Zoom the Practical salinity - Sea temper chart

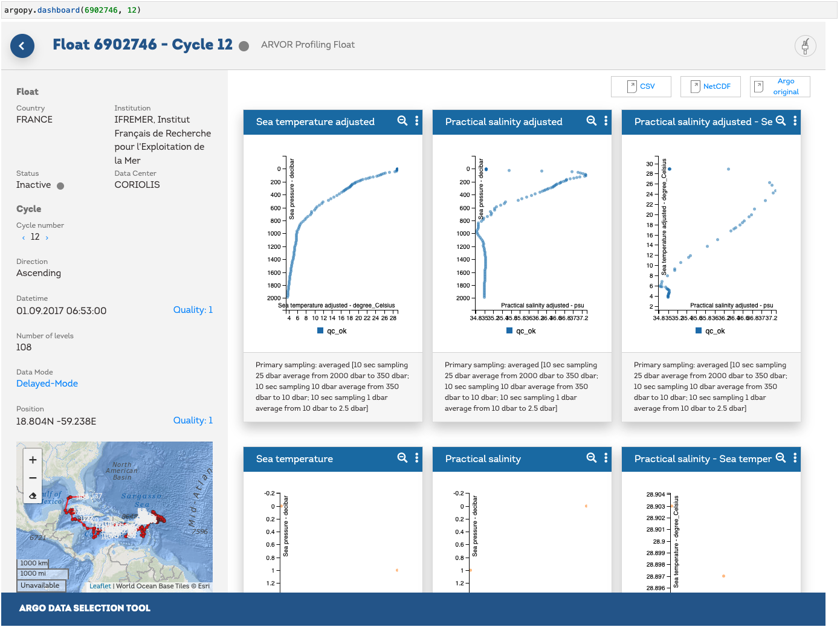coord(781,458)
